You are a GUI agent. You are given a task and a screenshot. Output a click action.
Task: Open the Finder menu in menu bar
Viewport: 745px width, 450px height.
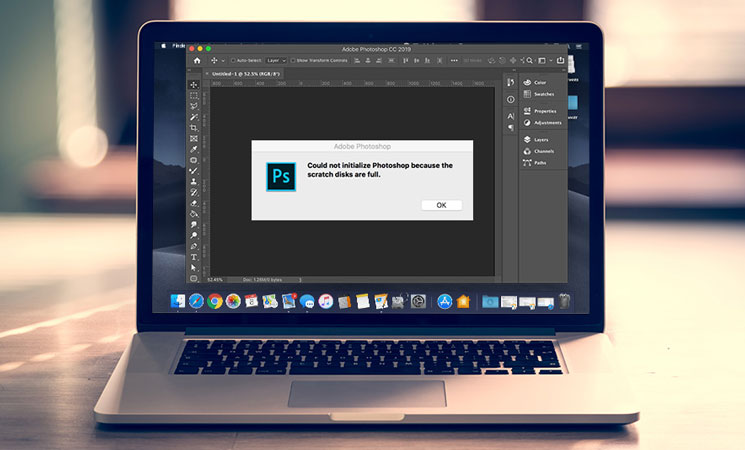pyautogui.click(x=179, y=46)
